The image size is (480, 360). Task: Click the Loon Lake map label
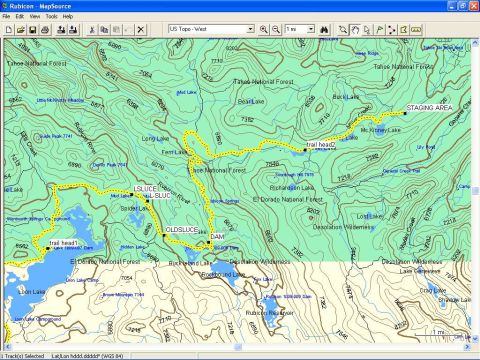tap(31, 292)
